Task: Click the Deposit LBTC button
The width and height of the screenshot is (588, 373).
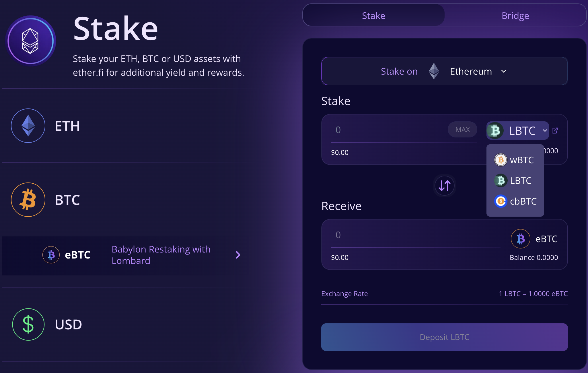Action: click(x=444, y=337)
